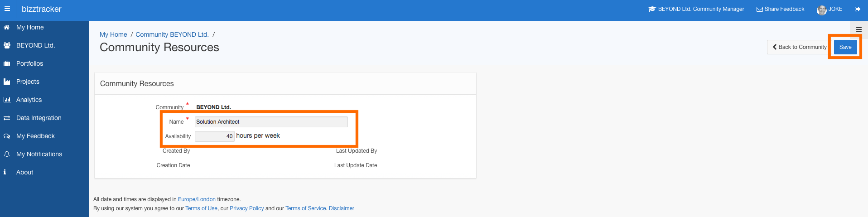Click the bar chart icon next to Analytics
This screenshot has width=868, height=217.
pos(7,100)
